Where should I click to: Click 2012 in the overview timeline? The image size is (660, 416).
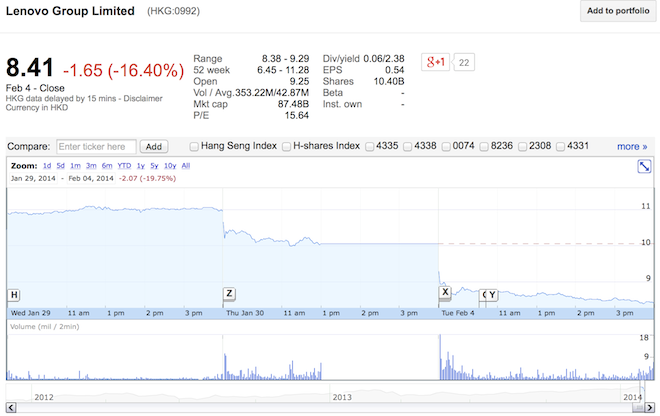tap(44, 397)
